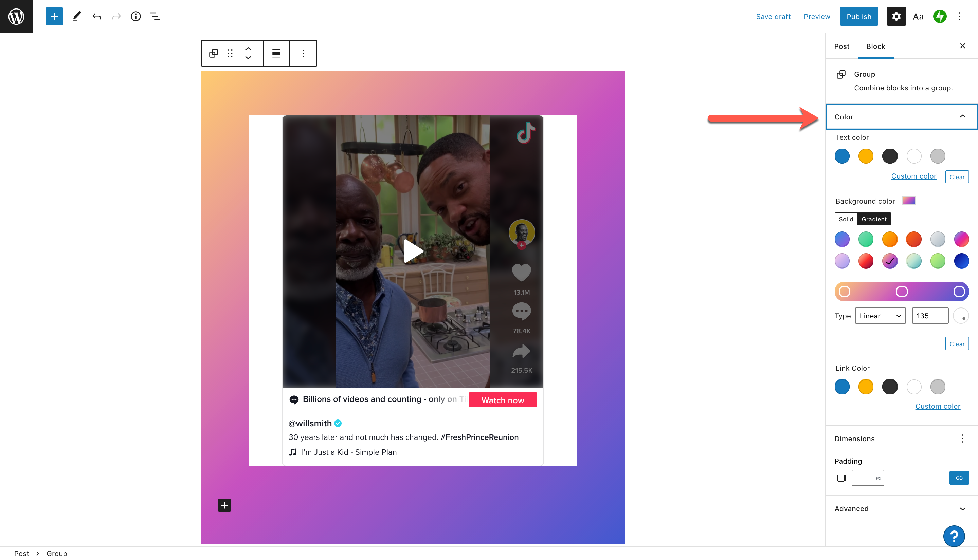The height and width of the screenshot is (560, 978).
Task: Click the gradient angle field showing 135
Action: [x=930, y=316]
